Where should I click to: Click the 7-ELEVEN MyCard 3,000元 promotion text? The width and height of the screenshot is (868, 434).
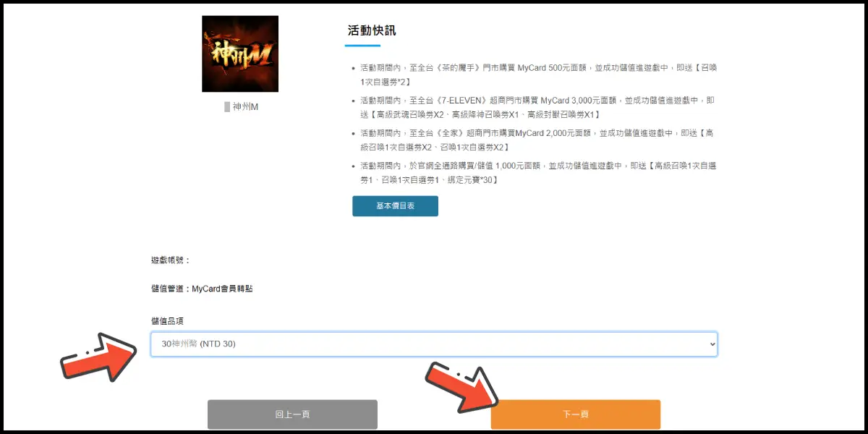538,107
